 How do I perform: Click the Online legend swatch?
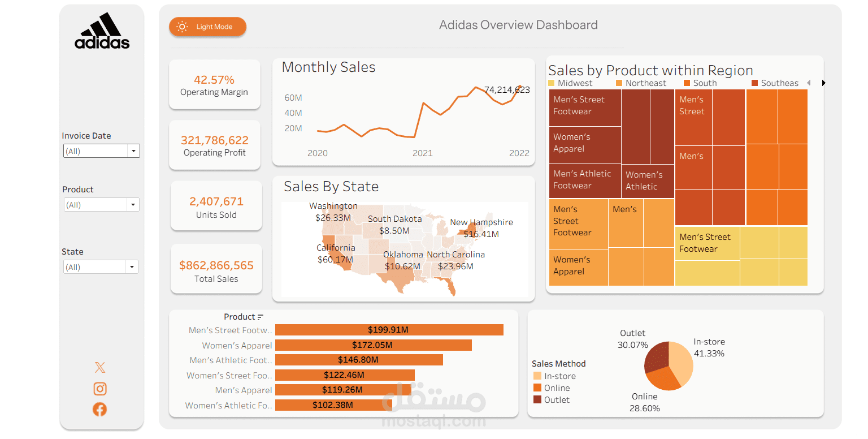(x=537, y=388)
